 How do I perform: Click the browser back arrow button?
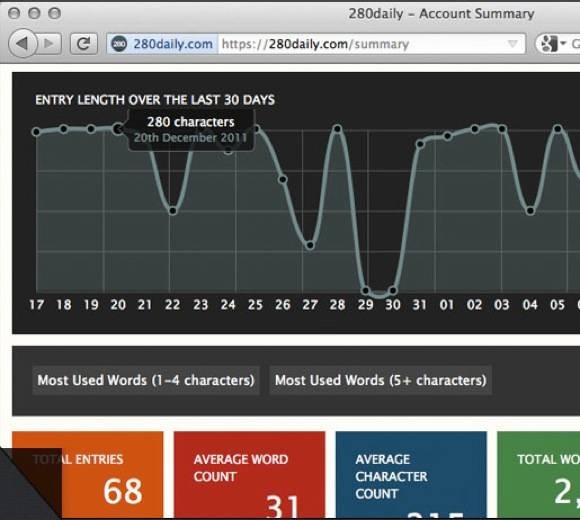(23, 44)
